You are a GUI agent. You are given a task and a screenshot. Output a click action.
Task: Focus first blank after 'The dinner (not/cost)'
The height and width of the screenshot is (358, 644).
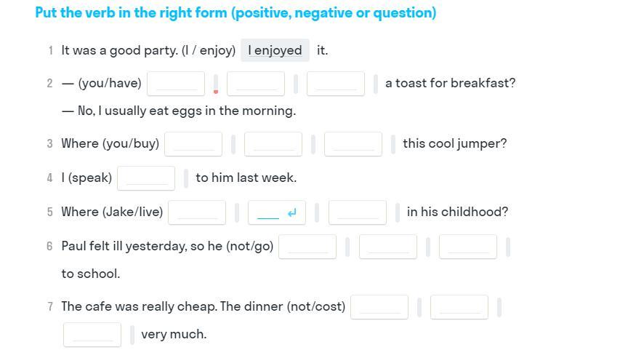click(379, 307)
